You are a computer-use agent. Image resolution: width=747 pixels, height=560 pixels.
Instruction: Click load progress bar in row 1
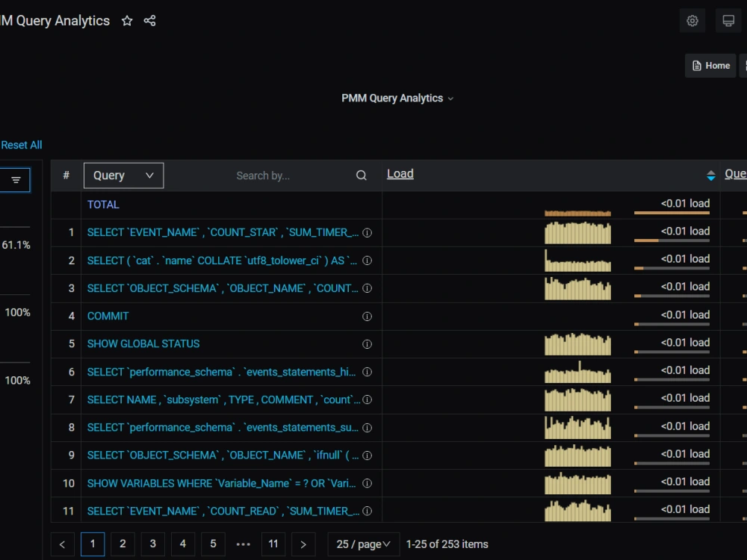[672, 240]
